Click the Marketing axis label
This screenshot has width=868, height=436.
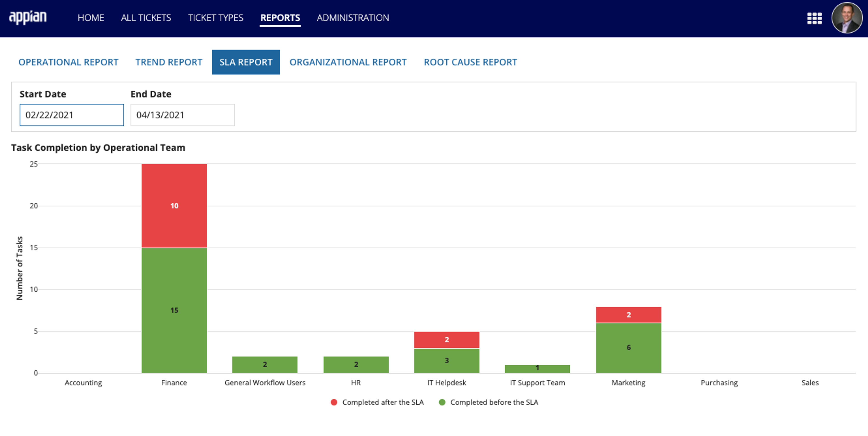pyautogui.click(x=628, y=383)
